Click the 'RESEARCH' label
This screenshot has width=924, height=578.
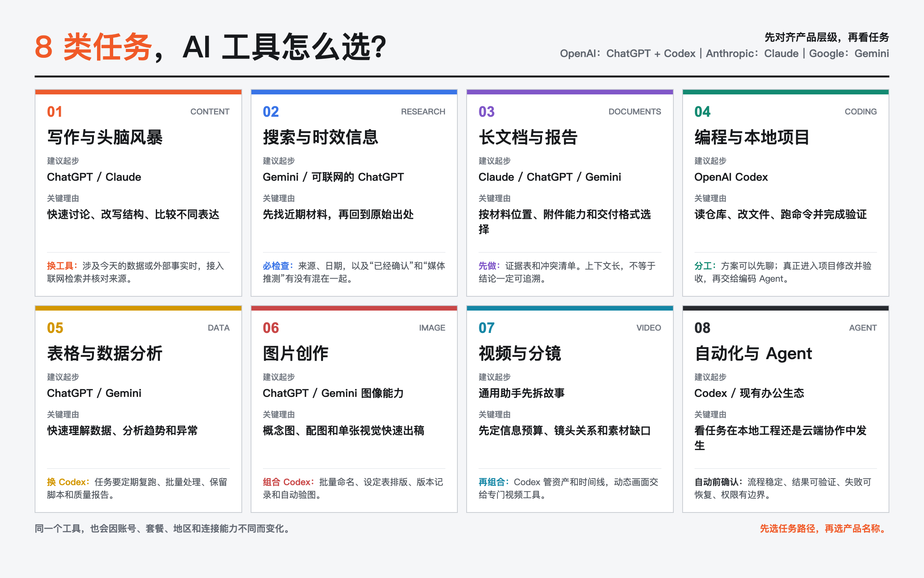pos(423,112)
